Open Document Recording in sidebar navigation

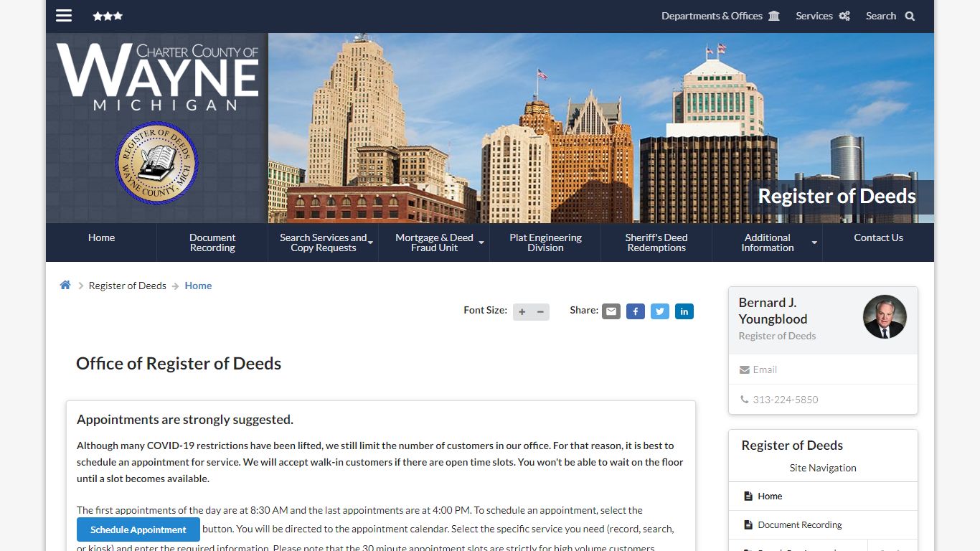(800, 524)
